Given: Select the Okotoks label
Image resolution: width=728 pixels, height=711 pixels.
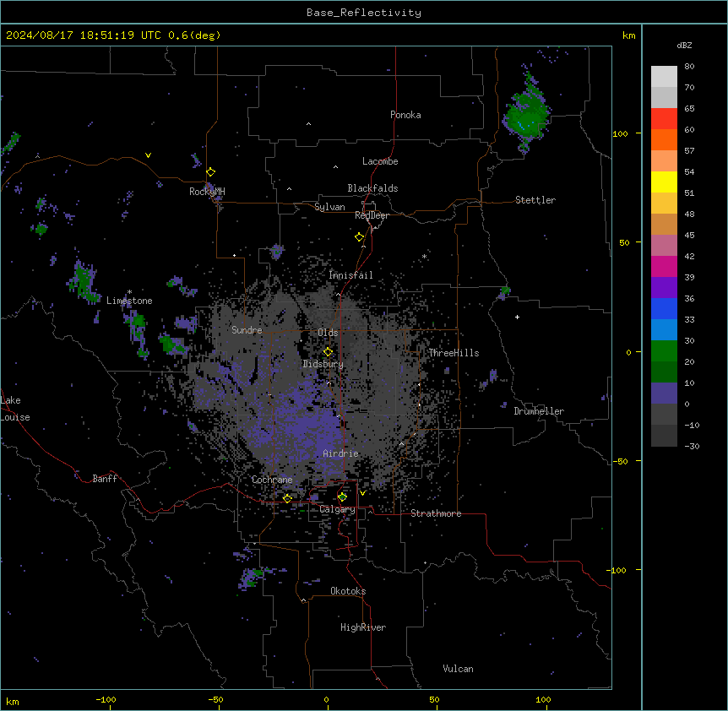Looking at the screenshot, I should (348, 591).
